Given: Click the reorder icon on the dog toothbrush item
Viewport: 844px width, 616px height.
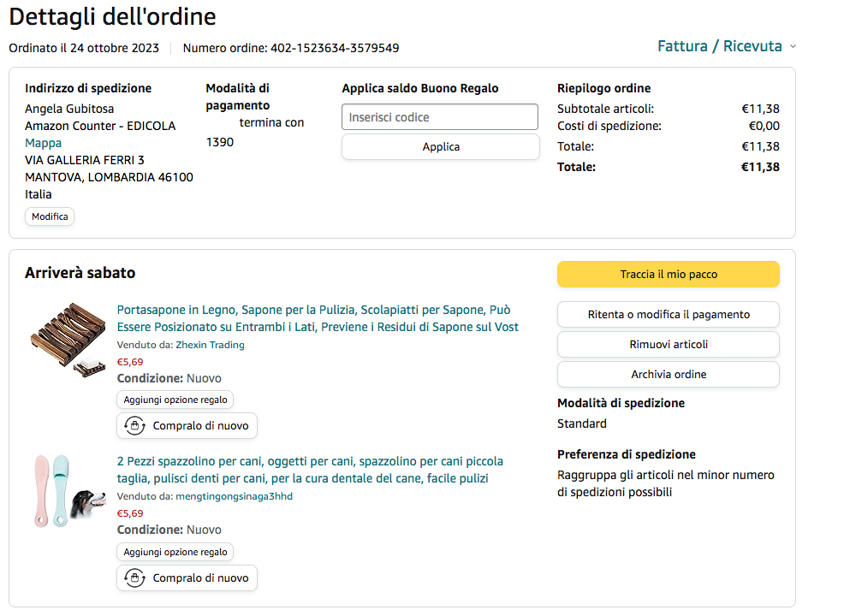Looking at the screenshot, I should tap(134, 578).
